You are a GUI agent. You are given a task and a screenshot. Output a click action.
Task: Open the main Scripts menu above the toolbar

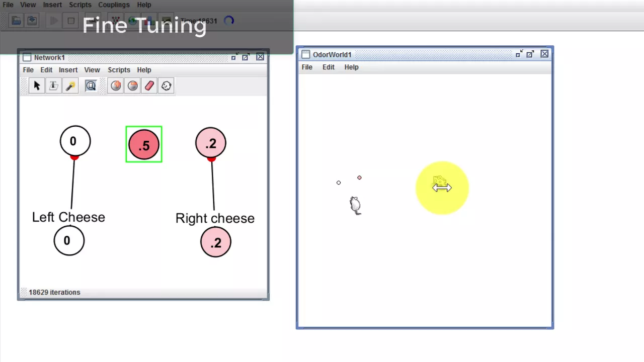(80, 5)
